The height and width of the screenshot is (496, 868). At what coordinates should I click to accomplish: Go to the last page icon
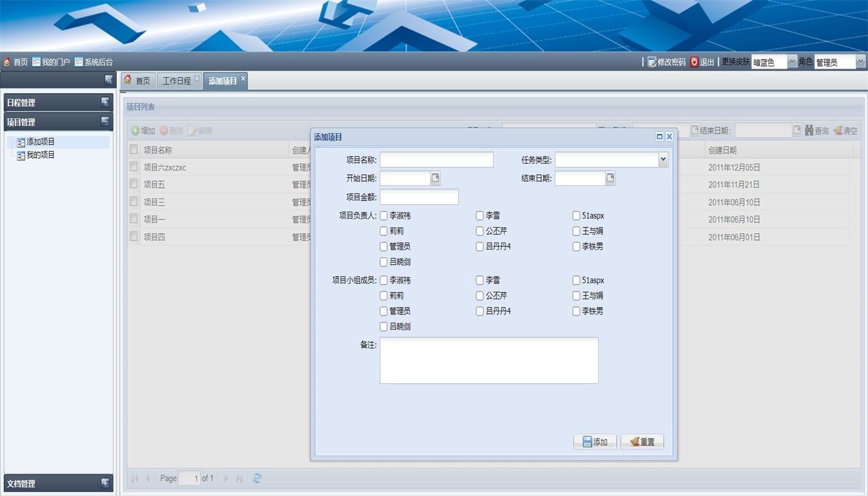point(239,478)
